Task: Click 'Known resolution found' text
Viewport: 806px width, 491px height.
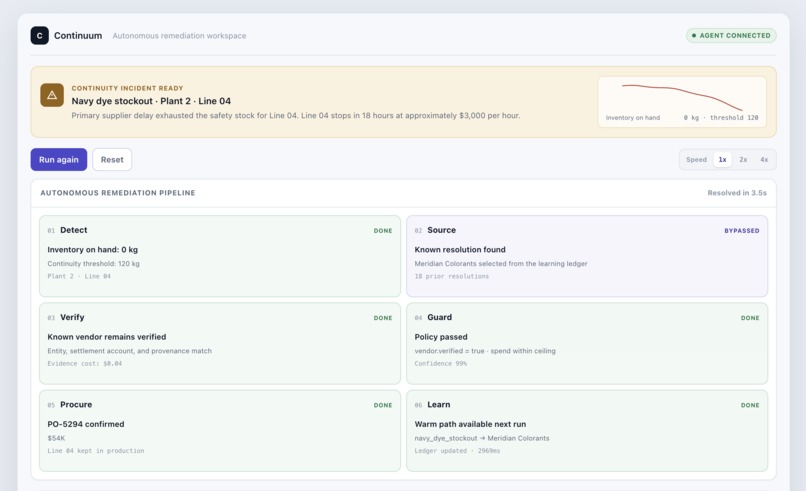Action: 460,249
